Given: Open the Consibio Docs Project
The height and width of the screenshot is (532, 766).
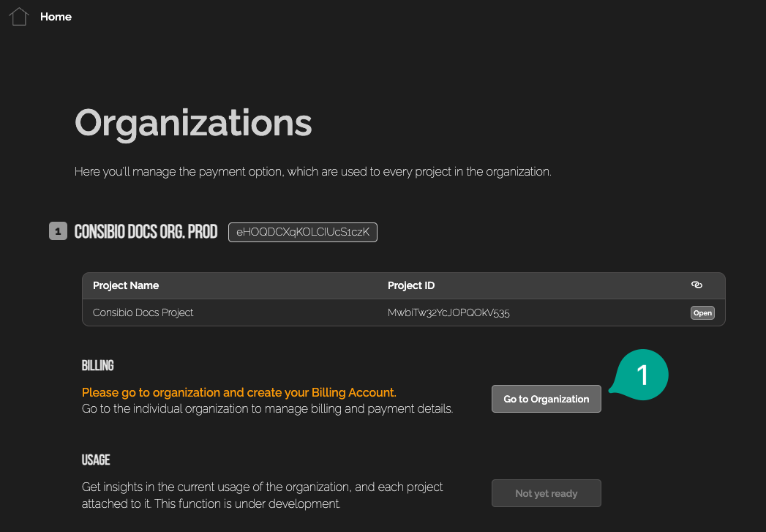Looking at the screenshot, I should 702,312.
